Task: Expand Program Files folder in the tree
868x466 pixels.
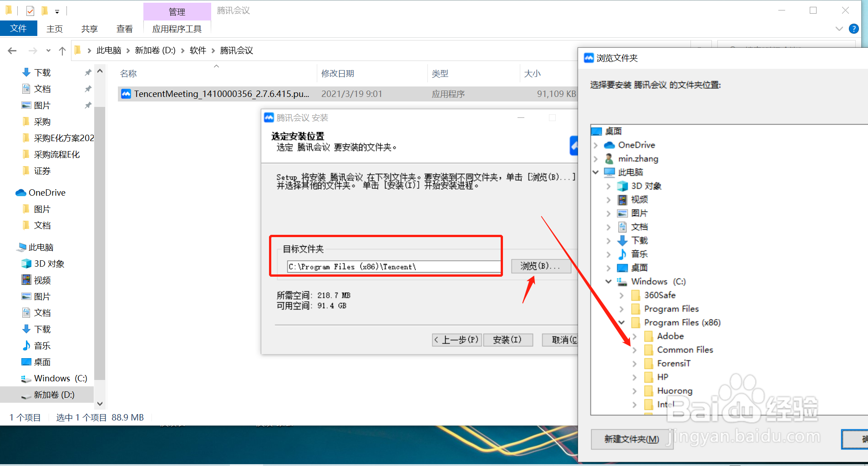Action: [621, 309]
